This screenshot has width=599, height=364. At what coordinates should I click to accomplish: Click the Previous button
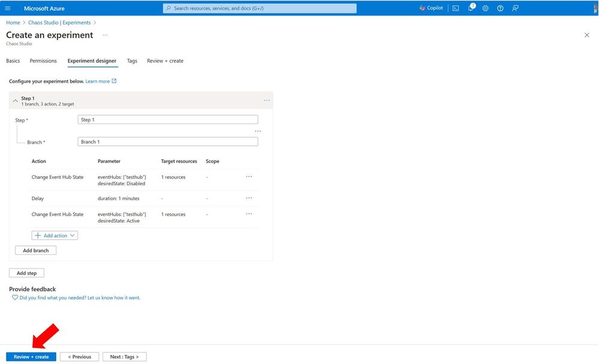[x=80, y=357]
